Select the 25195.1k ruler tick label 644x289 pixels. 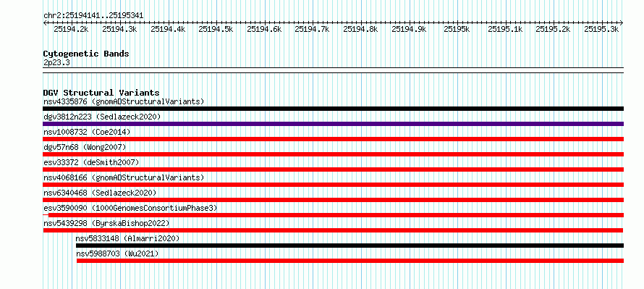coord(506,29)
